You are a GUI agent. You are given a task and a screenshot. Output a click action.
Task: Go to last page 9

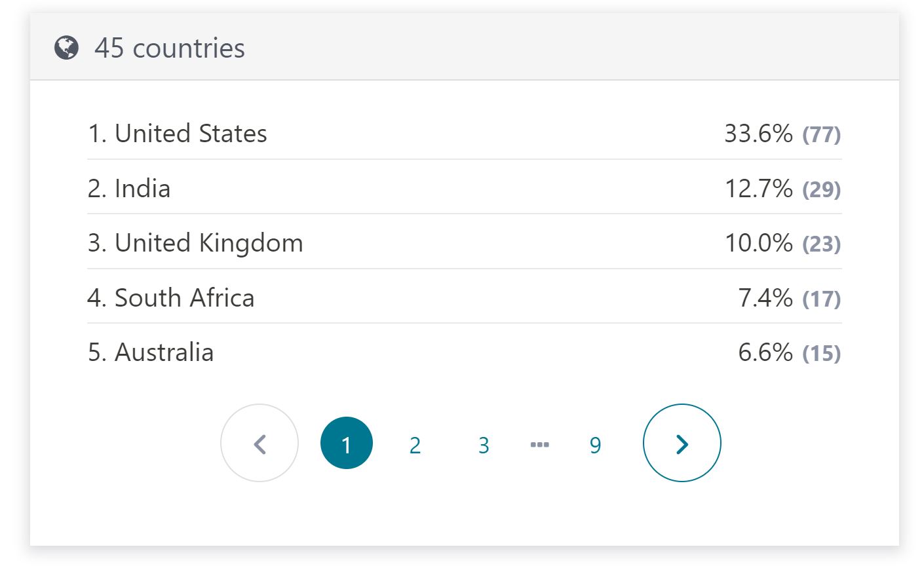(x=595, y=445)
